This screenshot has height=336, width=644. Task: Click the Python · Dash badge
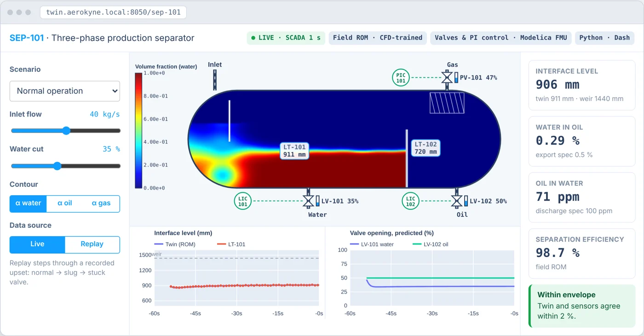point(604,38)
